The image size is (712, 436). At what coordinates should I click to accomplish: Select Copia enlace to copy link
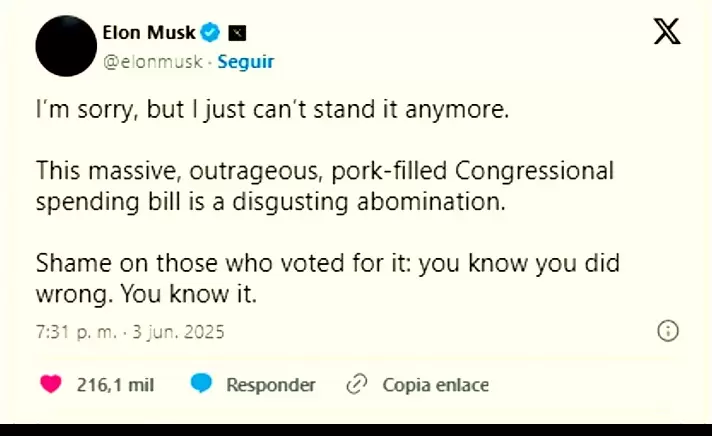(x=436, y=384)
